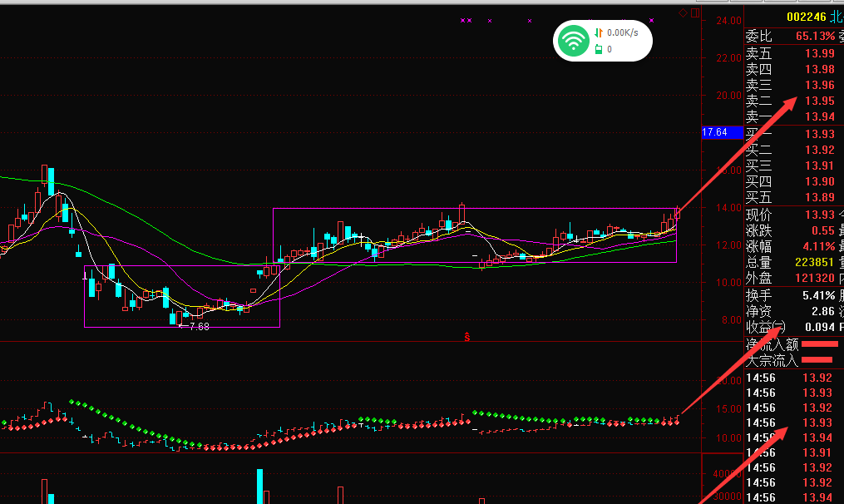This screenshot has width=844, height=504.
Task: Click the split-panel square icon beside the diamond
Action: coord(695,13)
